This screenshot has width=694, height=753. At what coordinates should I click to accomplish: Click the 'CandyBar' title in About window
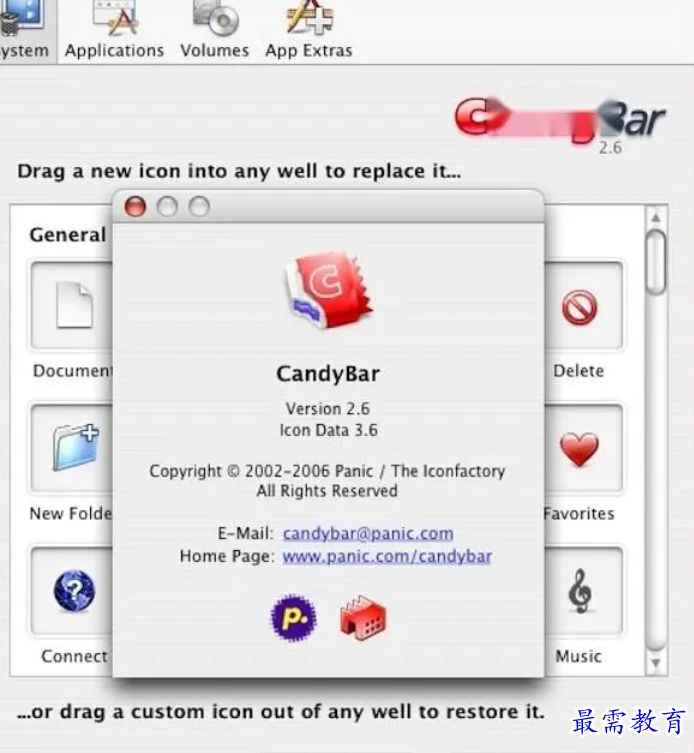point(328,374)
